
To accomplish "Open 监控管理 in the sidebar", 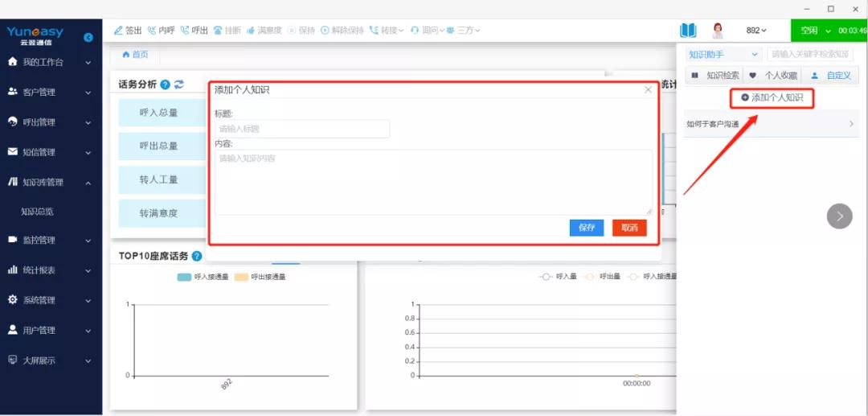I will pyautogui.click(x=51, y=241).
